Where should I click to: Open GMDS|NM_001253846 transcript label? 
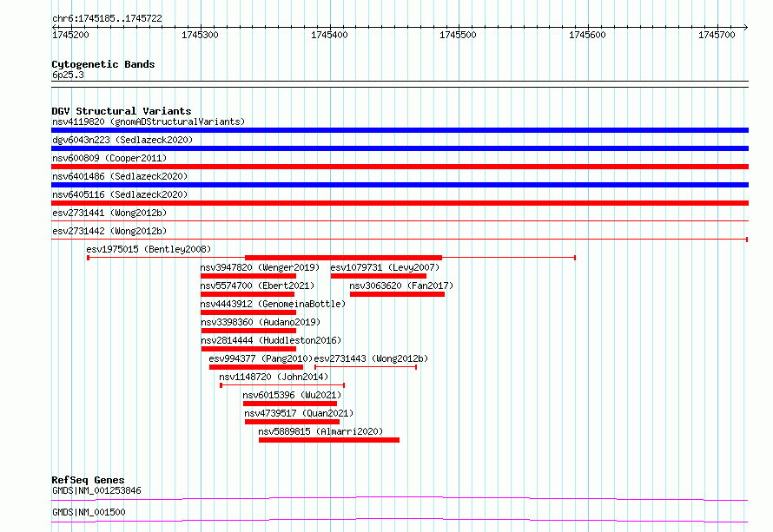click(96, 490)
